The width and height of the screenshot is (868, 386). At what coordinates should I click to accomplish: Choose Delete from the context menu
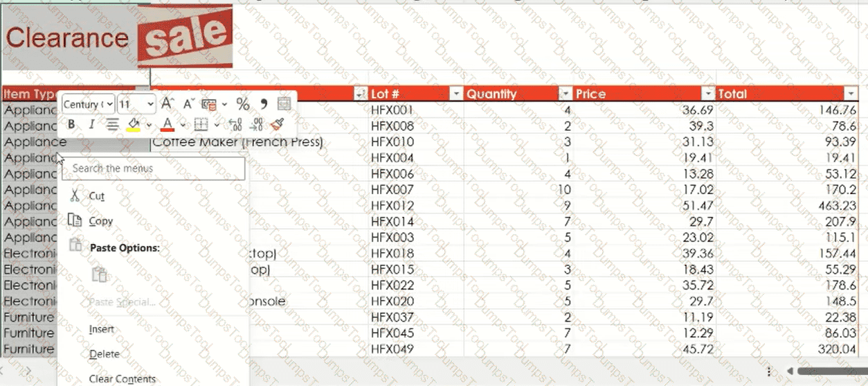pos(104,354)
